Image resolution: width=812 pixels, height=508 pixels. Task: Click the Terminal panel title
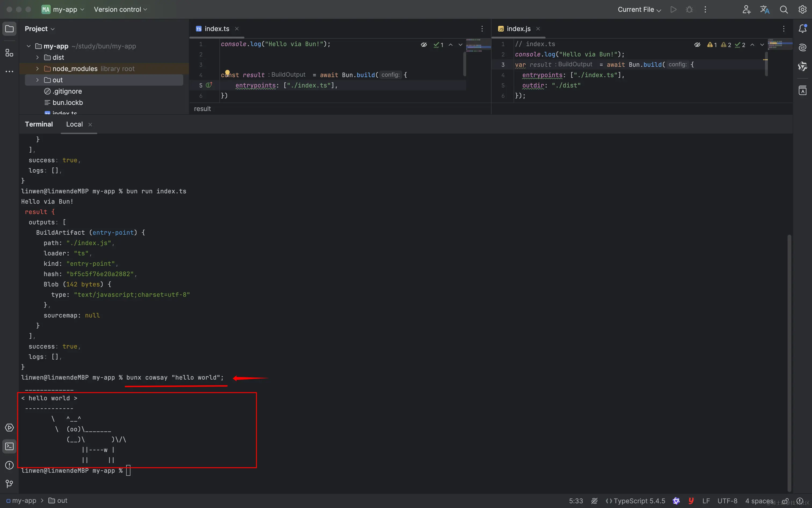[39, 124]
